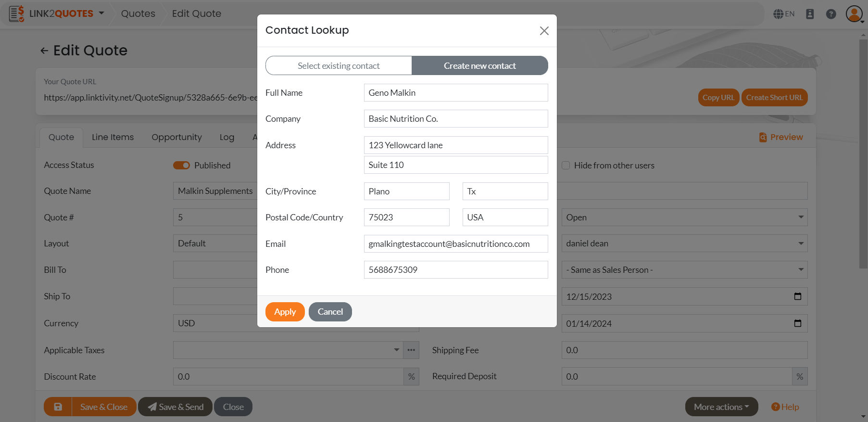Image resolution: width=868 pixels, height=422 pixels.
Task: Click the Layout field showing Default
Action: click(215, 243)
